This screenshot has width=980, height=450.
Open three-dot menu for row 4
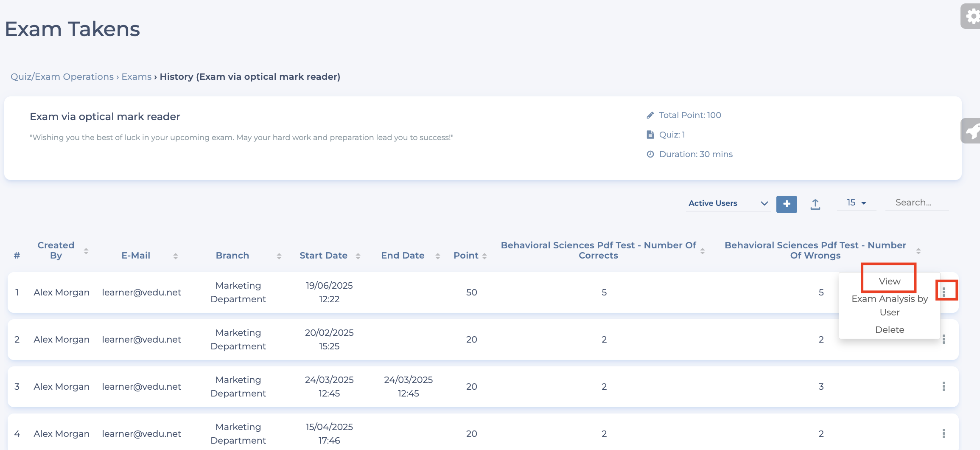(x=944, y=433)
